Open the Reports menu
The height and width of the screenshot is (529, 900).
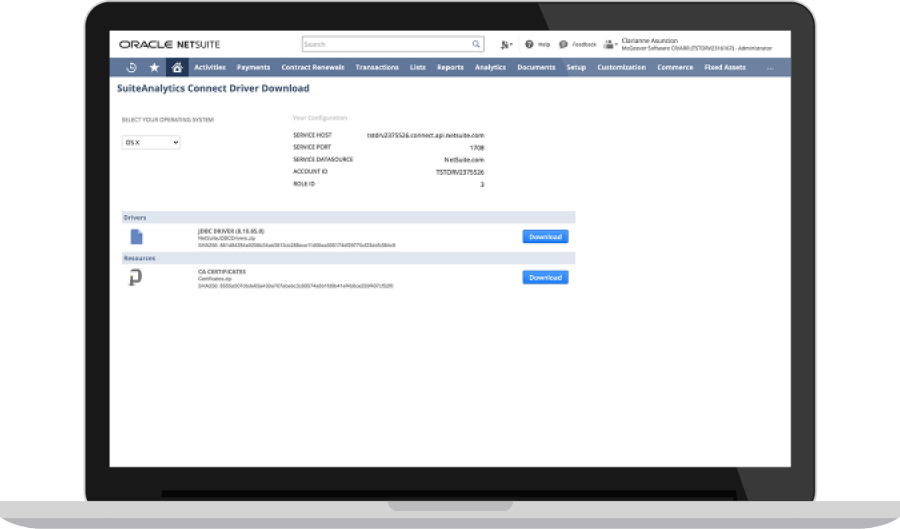pyautogui.click(x=450, y=67)
